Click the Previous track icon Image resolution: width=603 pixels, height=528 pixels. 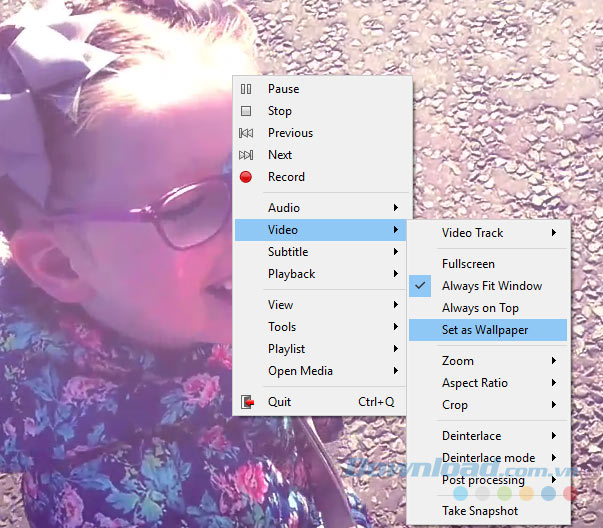pos(246,133)
